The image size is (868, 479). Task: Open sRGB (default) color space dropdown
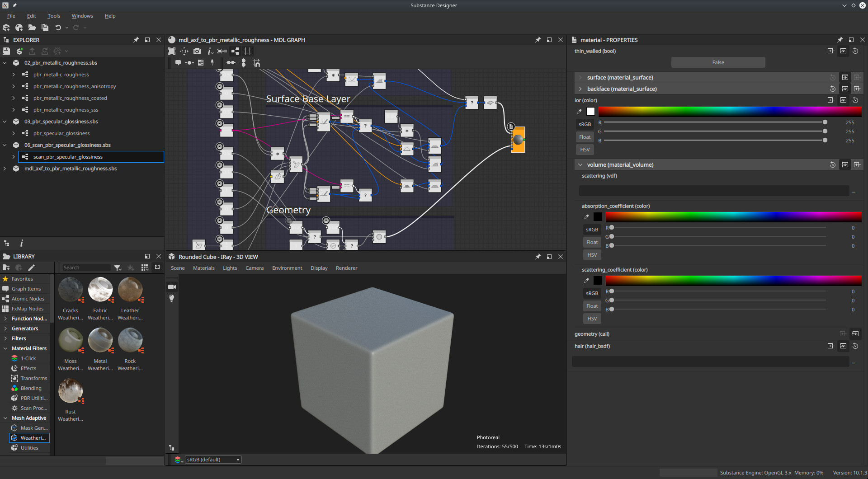click(213, 460)
